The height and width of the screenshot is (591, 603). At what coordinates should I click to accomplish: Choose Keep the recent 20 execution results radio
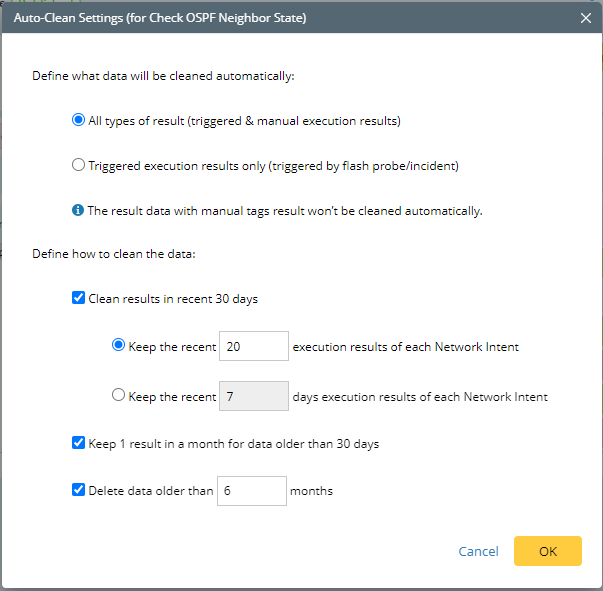[119, 346]
